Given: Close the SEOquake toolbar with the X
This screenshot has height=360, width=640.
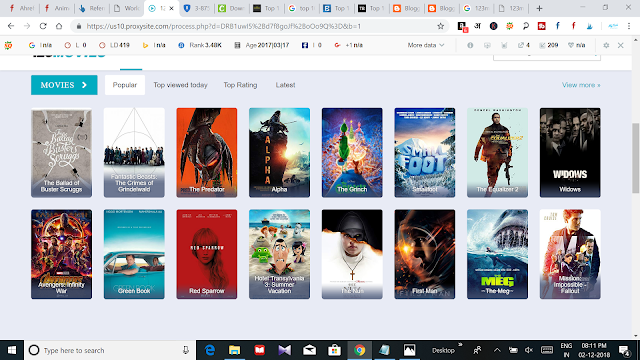Looking at the screenshot, I should pos(620,45).
